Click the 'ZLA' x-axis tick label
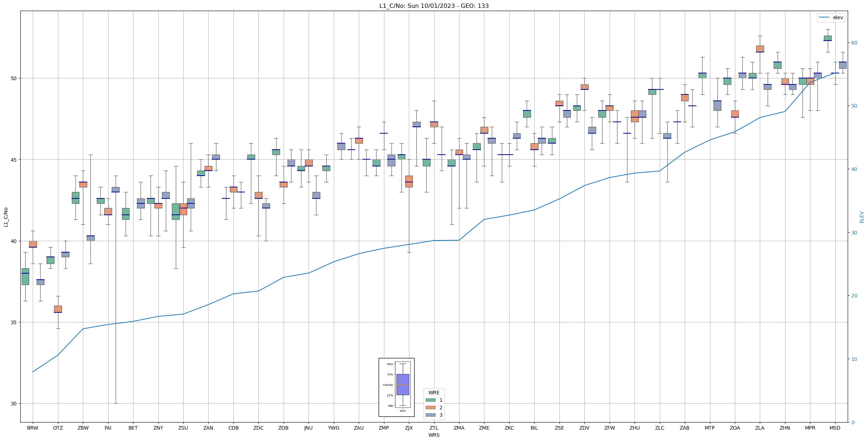This screenshot has width=868, height=441. (760, 428)
